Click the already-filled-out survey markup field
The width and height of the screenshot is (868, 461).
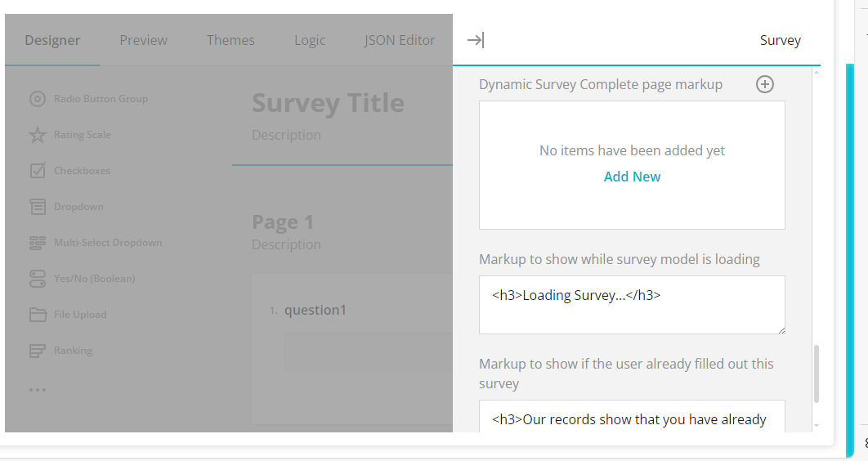click(x=632, y=416)
